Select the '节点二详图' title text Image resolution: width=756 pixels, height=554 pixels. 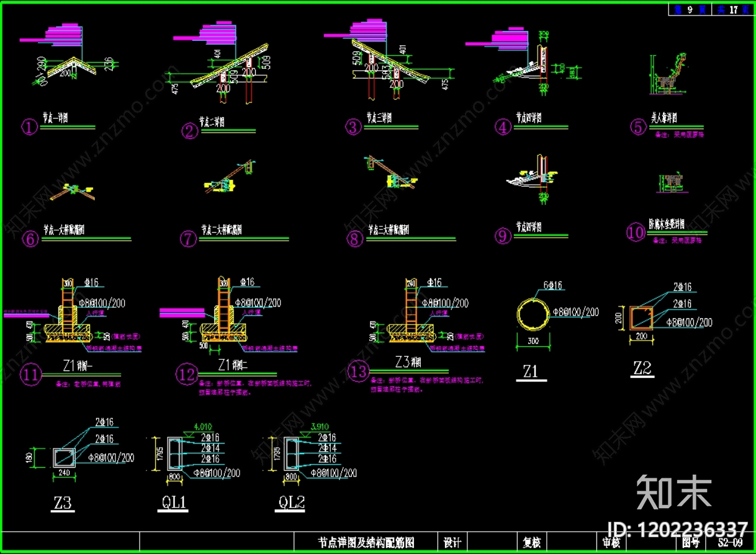211,122
